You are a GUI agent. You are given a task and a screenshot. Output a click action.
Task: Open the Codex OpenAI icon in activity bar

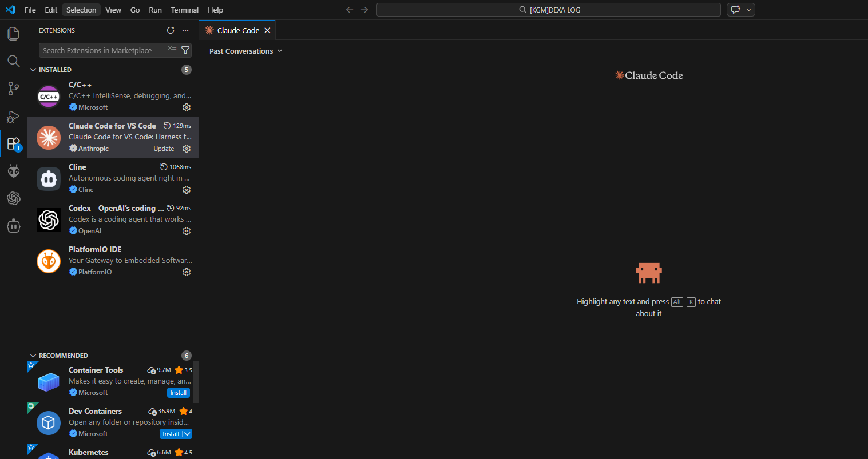(x=13, y=198)
